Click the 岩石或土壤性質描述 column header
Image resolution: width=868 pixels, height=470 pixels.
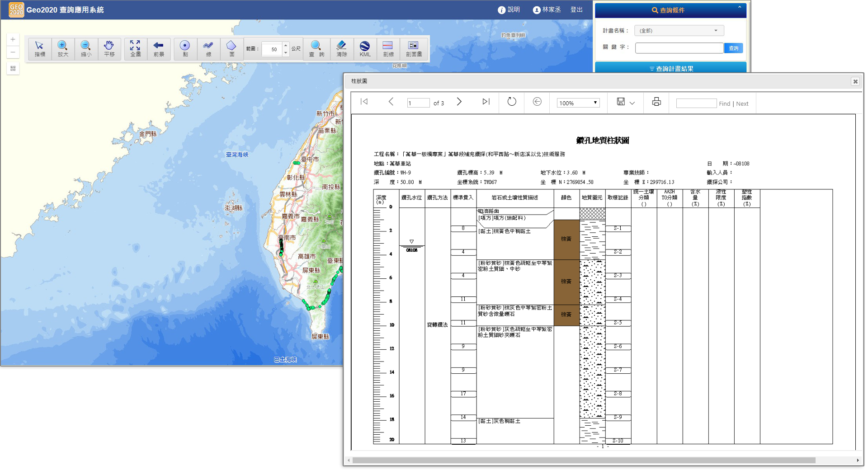point(515,197)
